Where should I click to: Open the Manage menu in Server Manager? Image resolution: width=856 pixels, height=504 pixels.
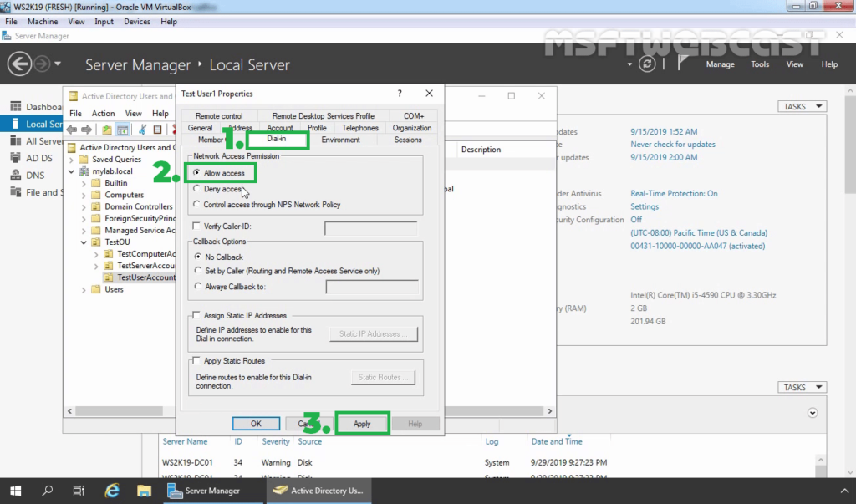coord(720,64)
